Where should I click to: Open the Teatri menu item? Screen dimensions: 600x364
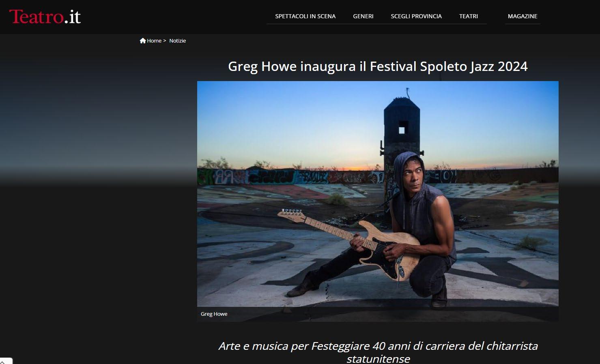click(469, 16)
